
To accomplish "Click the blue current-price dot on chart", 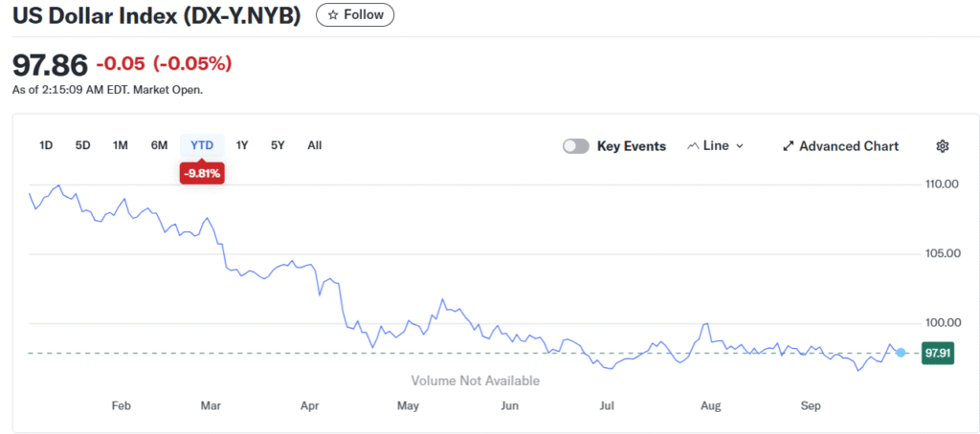I will pyautogui.click(x=901, y=353).
